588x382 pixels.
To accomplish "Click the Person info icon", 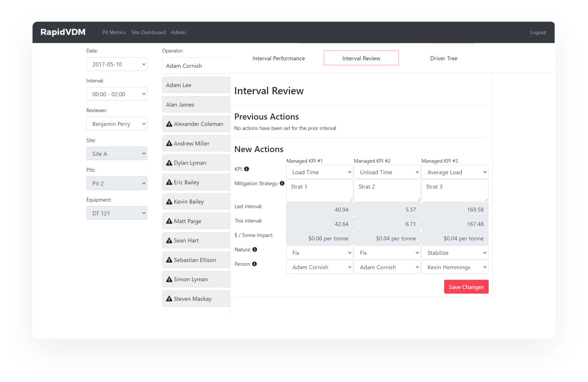I will tap(254, 264).
